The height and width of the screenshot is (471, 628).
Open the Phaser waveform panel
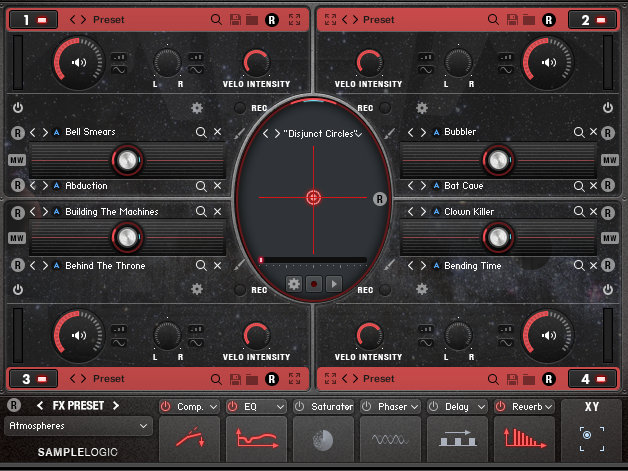pos(390,439)
